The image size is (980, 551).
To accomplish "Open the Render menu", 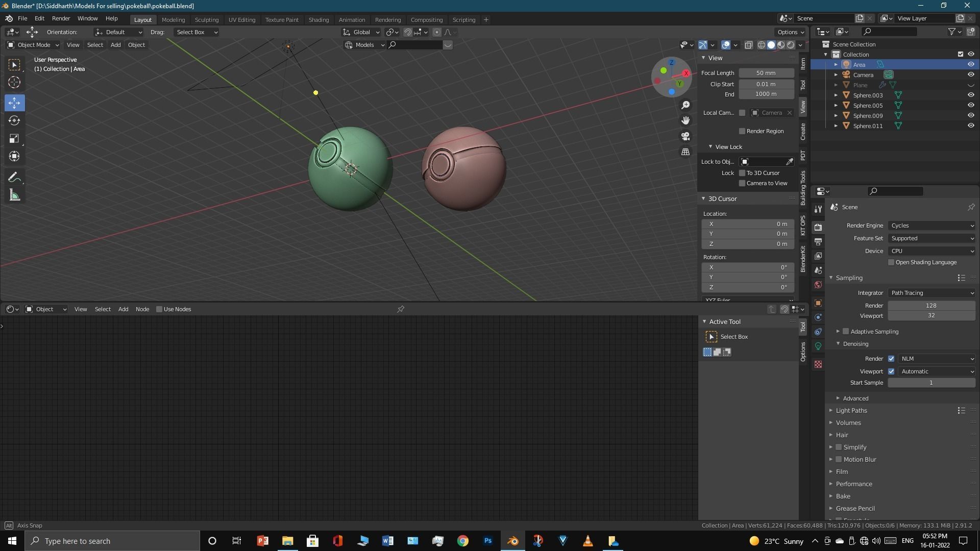I will [x=61, y=18].
